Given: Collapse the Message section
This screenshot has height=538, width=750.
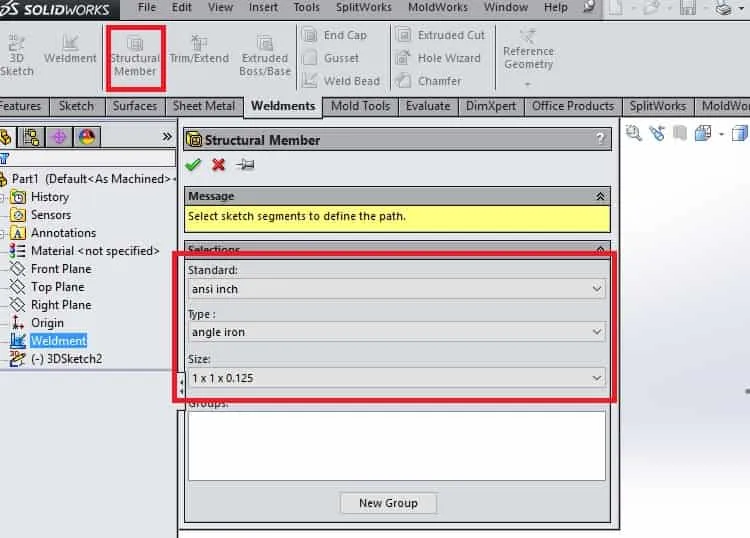Looking at the screenshot, I should [600, 197].
